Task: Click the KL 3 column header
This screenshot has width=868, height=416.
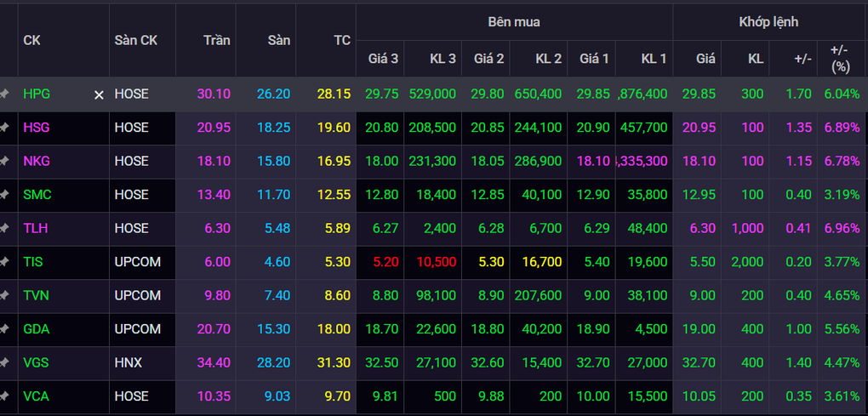Action: (x=443, y=58)
